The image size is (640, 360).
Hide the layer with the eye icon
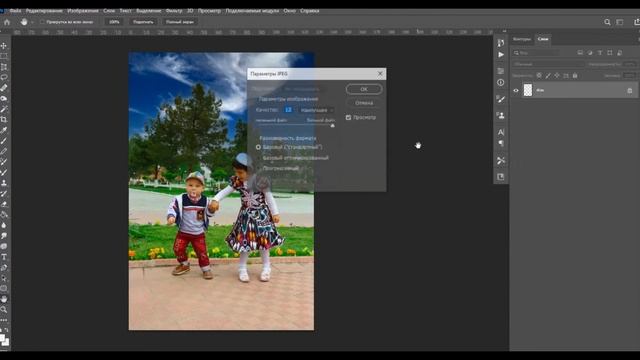point(516,91)
